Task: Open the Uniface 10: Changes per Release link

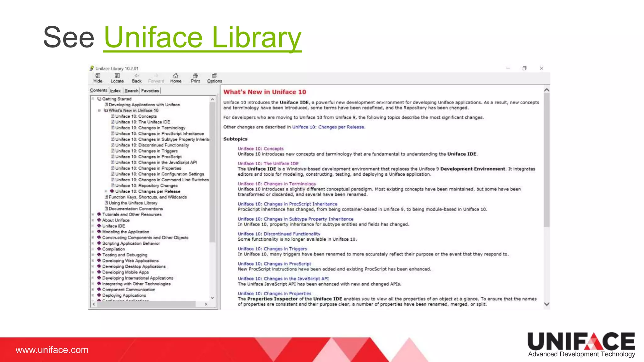Action: (328, 127)
